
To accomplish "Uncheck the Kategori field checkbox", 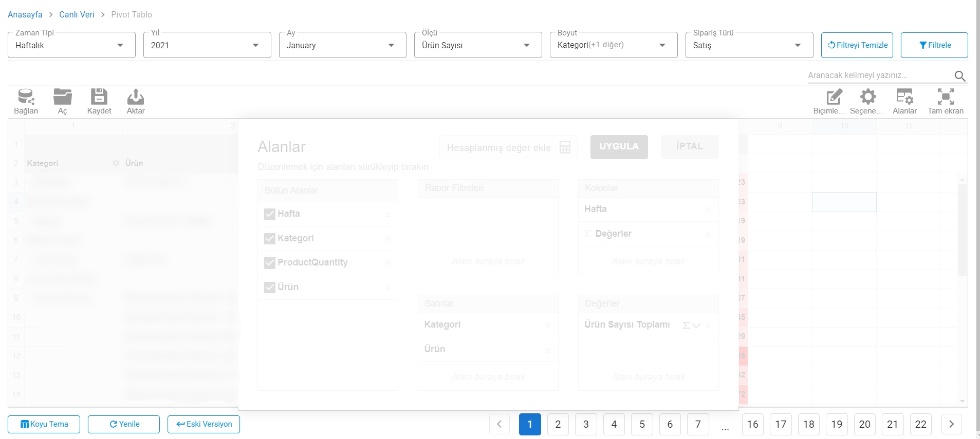I will tap(270, 239).
